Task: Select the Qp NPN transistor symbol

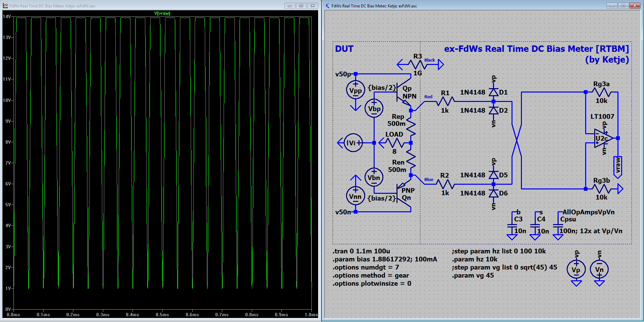Action: point(404,92)
